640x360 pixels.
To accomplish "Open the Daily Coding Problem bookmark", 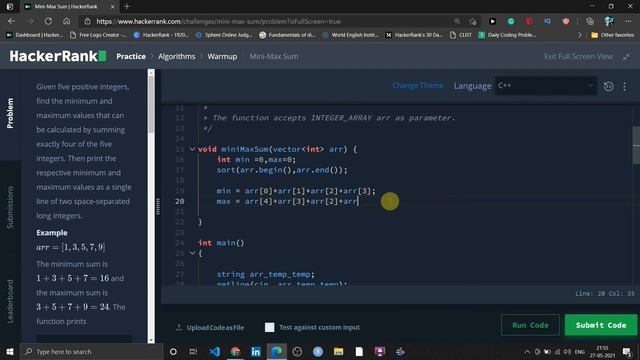I will click(x=507, y=35).
